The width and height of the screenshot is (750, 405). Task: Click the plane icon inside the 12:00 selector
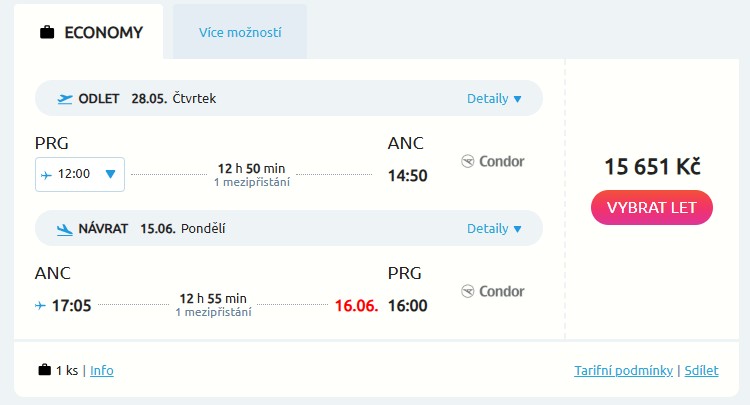point(47,174)
